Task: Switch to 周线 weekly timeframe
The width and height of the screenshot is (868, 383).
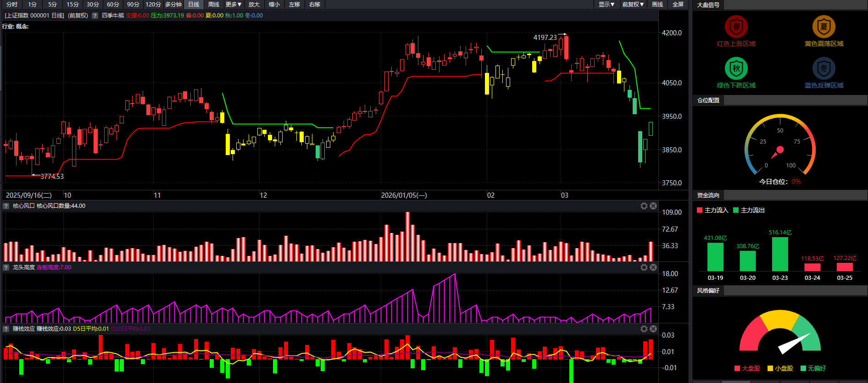Action: coord(214,5)
